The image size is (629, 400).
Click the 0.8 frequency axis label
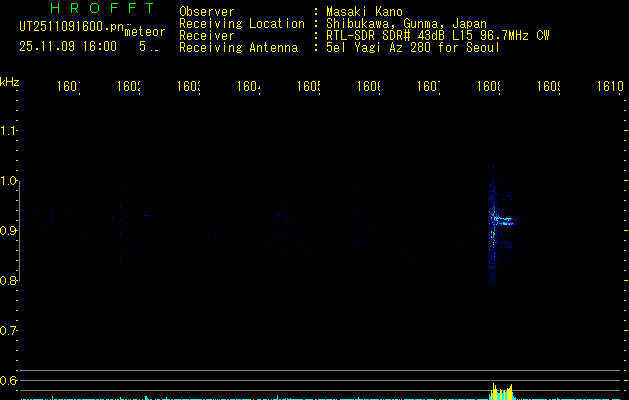pos(8,280)
